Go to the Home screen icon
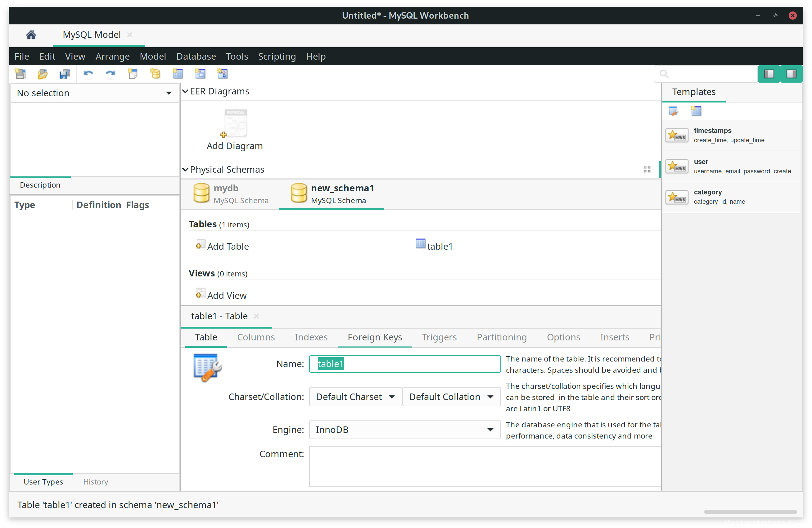 [x=31, y=35]
